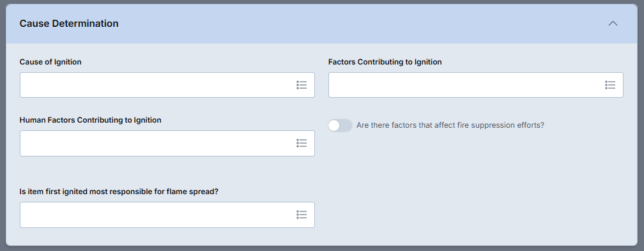Focus the Factors Contributing to Ignition field
Image resolution: width=644 pixels, height=251 pixels.
[x=475, y=85]
